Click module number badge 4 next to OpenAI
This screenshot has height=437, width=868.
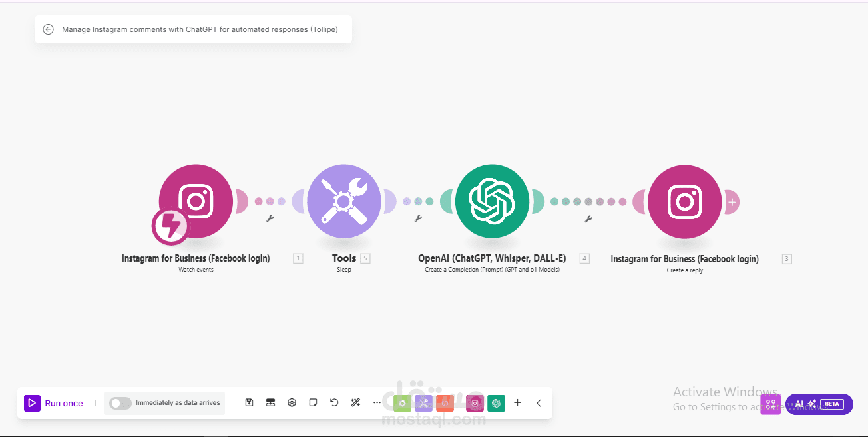[584, 258]
